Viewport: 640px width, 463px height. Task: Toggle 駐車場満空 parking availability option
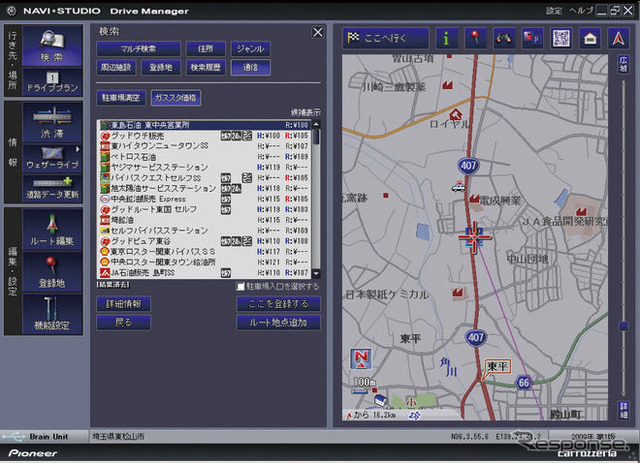tap(121, 98)
